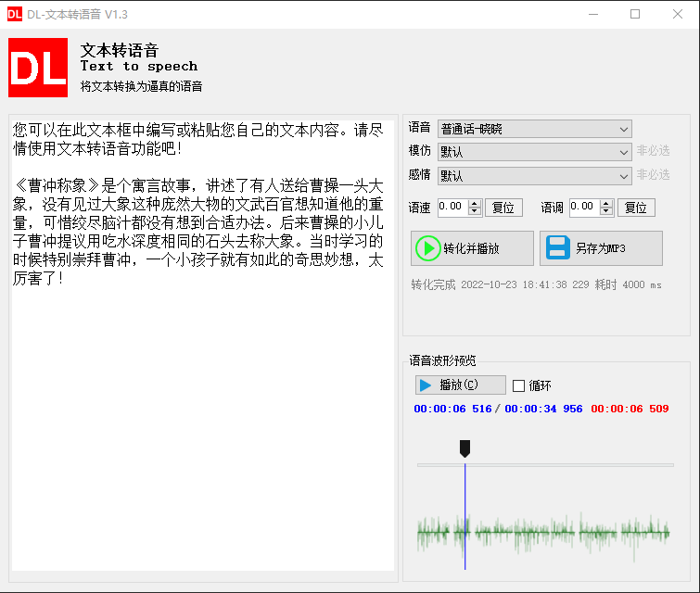Click the total duration 00:00:34 956
Image resolution: width=700 pixels, height=593 pixels.
click(x=543, y=409)
